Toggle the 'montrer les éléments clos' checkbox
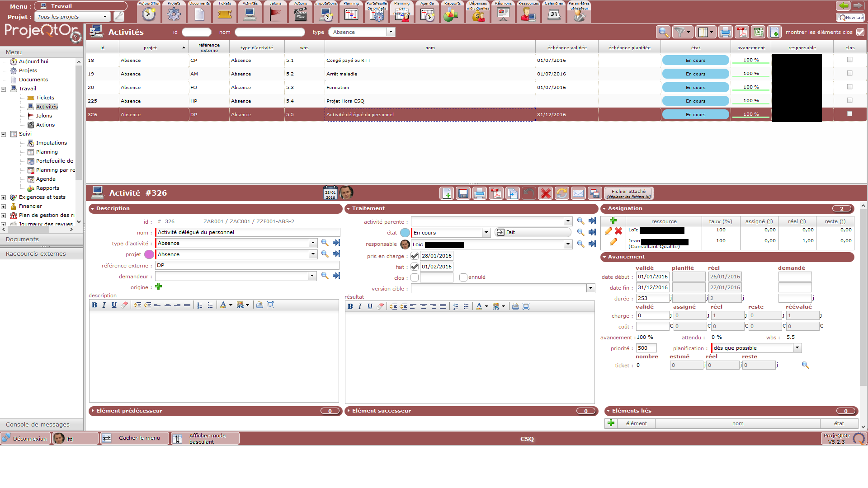 [860, 32]
